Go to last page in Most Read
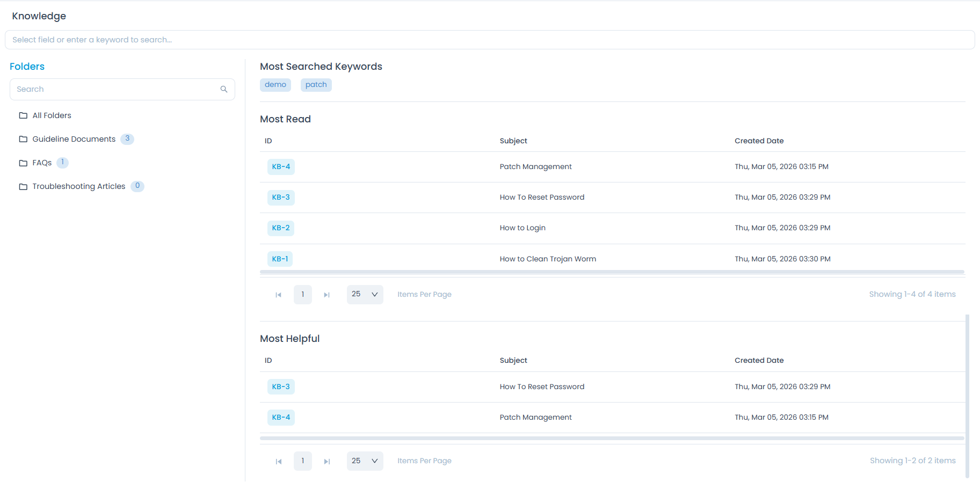Screen dimensions: 980x482 click(x=326, y=295)
